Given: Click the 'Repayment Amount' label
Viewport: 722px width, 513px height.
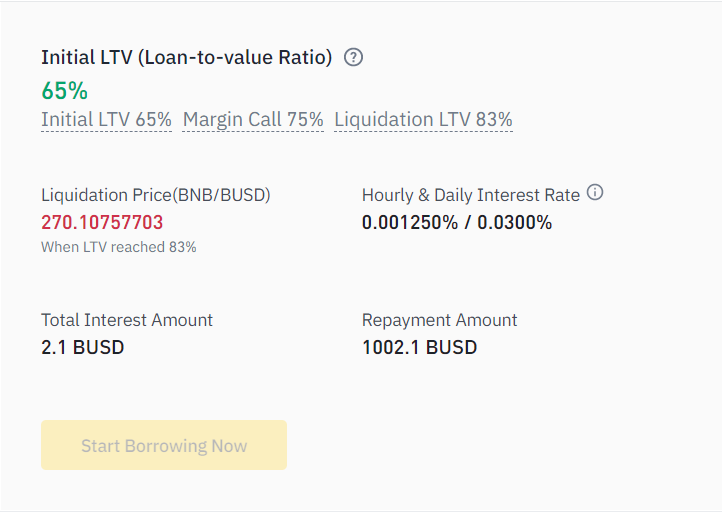Looking at the screenshot, I should click(x=439, y=320).
